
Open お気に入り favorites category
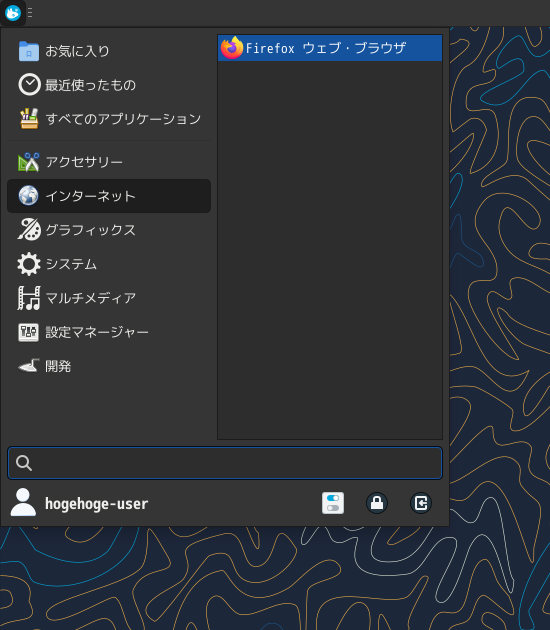tap(109, 51)
